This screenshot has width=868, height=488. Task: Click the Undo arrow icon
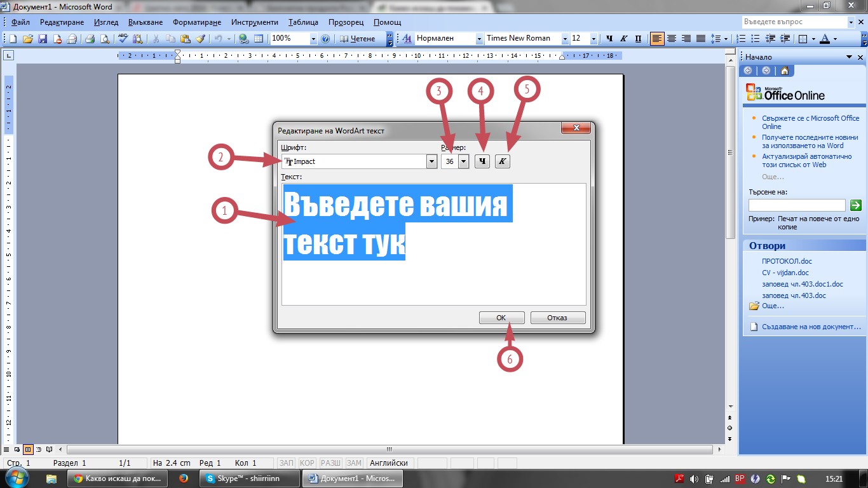click(x=218, y=39)
